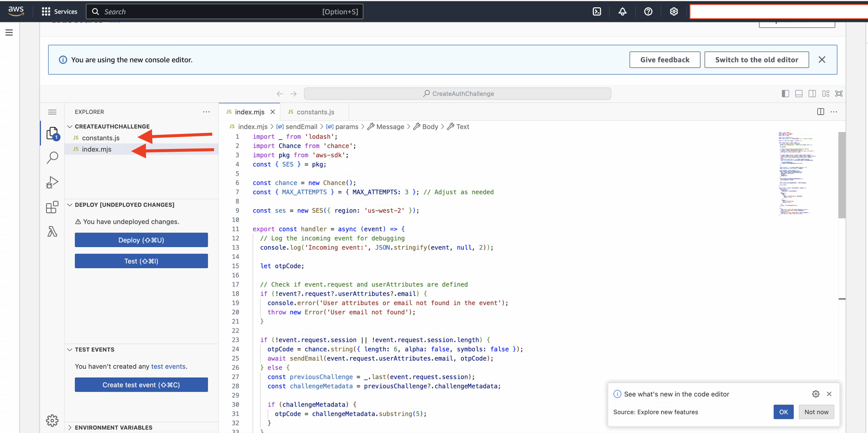This screenshot has width=868, height=433.
Task: Click Give feedback button
Action: [x=664, y=60]
